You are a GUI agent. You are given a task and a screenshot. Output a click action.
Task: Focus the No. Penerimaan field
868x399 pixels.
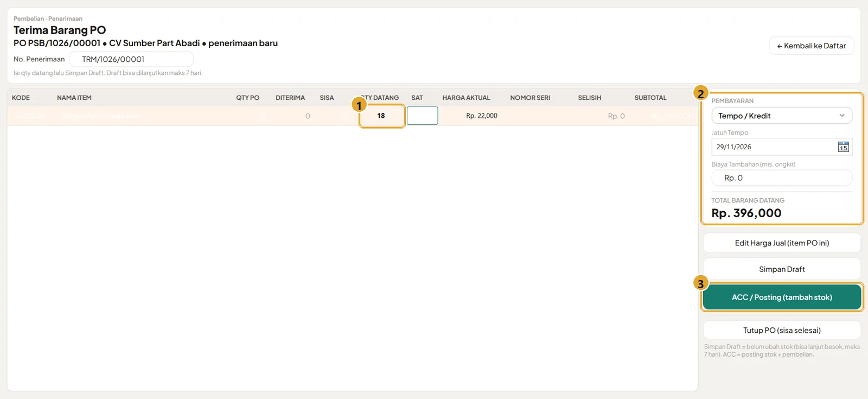131,59
